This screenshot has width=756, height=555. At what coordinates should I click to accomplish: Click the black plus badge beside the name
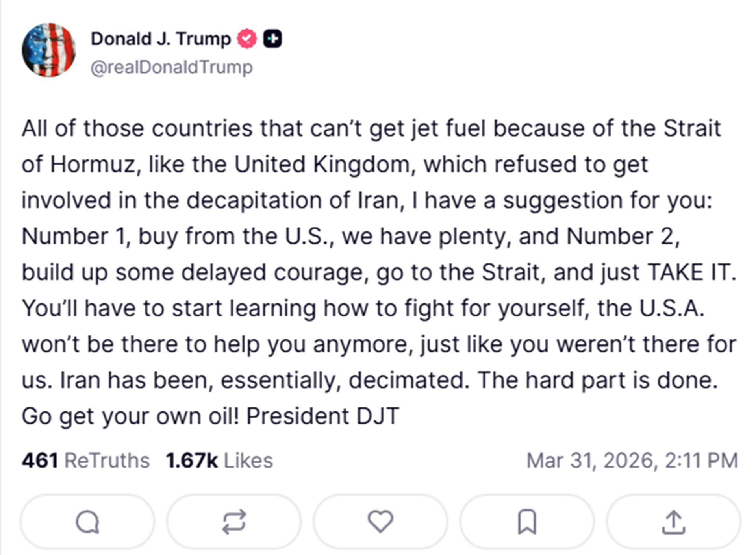pos(272,39)
